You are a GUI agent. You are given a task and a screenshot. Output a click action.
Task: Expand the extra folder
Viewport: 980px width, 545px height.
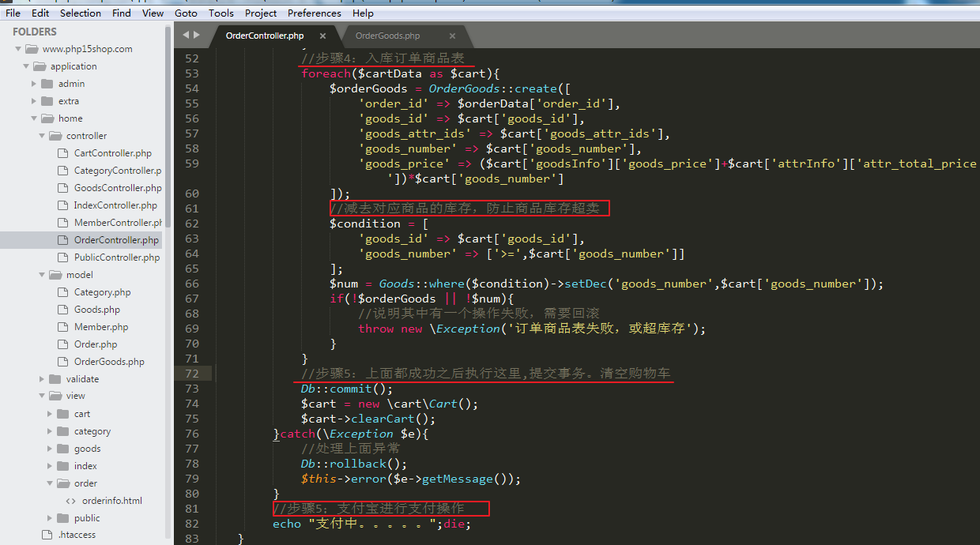[x=35, y=101]
